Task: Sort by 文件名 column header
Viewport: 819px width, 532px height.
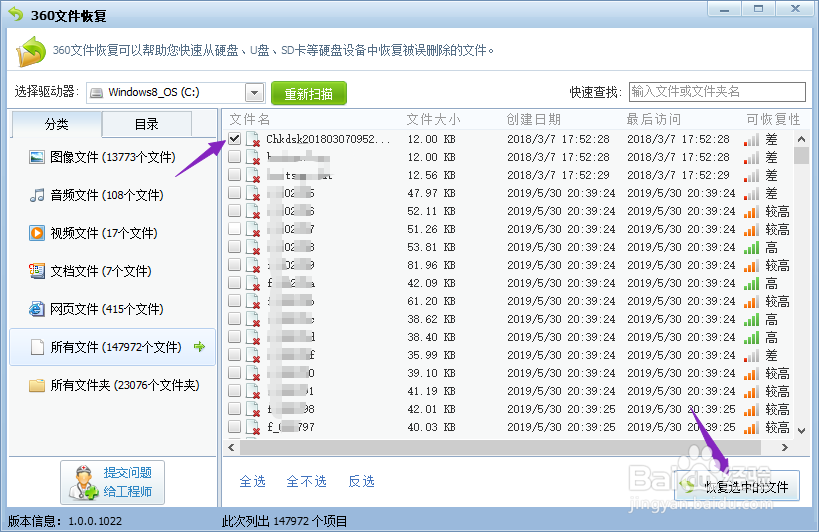Action: (x=250, y=120)
